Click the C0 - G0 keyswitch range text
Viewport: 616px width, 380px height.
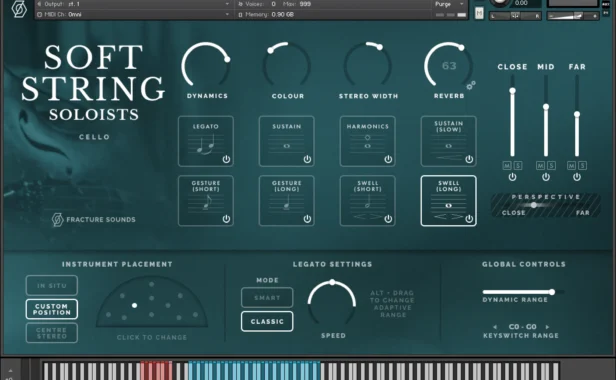pyautogui.click(x=522, y=327)
